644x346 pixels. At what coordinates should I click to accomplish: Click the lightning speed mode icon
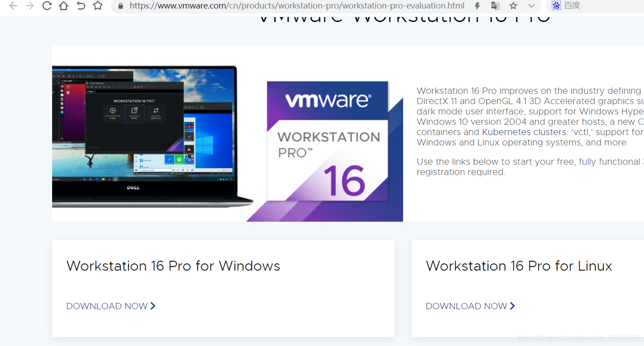tap(477, 6)
